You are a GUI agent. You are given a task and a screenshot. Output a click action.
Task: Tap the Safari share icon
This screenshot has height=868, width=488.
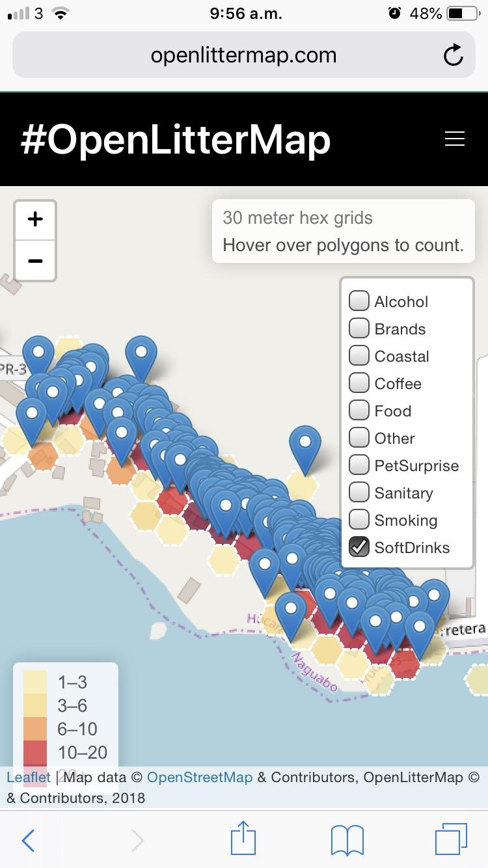243,839
